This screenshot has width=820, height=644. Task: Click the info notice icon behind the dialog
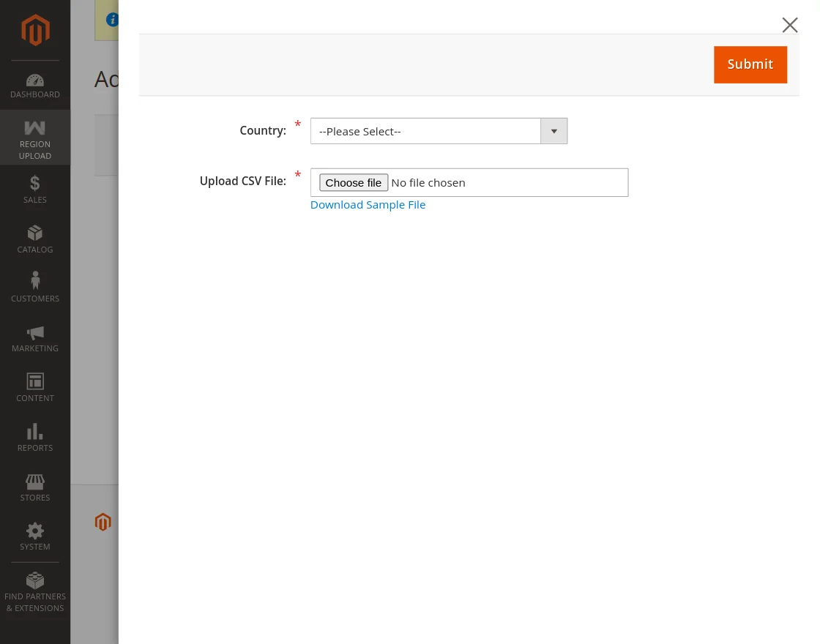tap(113, 19)
